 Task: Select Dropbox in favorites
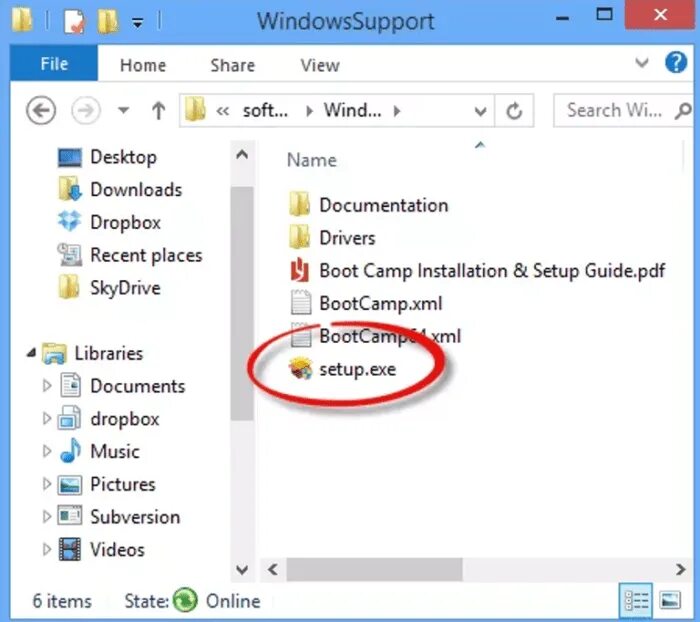(x=125, y=222)
